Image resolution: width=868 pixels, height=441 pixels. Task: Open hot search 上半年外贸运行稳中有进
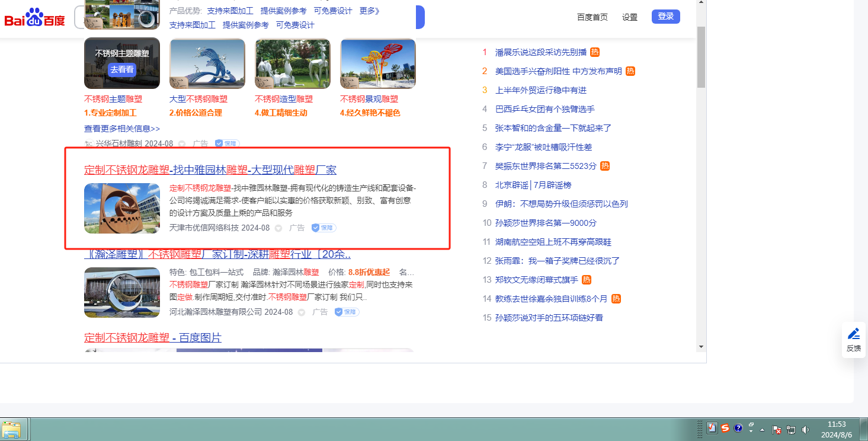[541, 90]
